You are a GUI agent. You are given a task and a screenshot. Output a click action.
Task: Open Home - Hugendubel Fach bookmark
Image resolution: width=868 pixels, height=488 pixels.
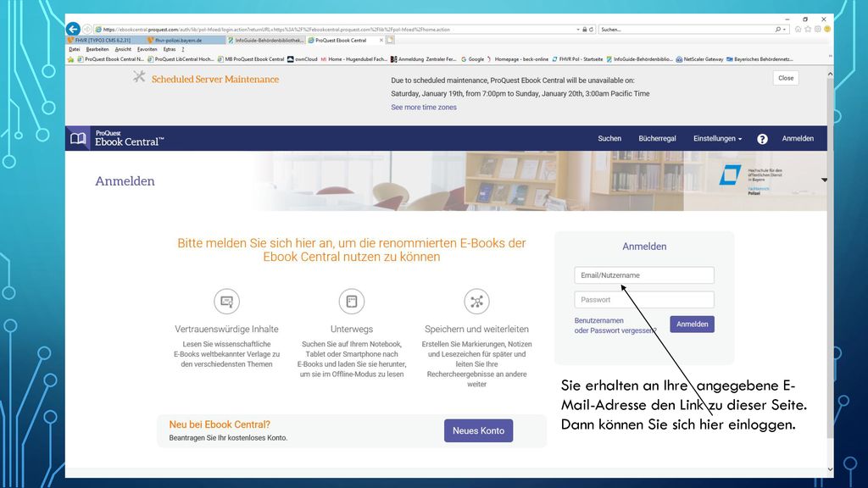[353, 59]
